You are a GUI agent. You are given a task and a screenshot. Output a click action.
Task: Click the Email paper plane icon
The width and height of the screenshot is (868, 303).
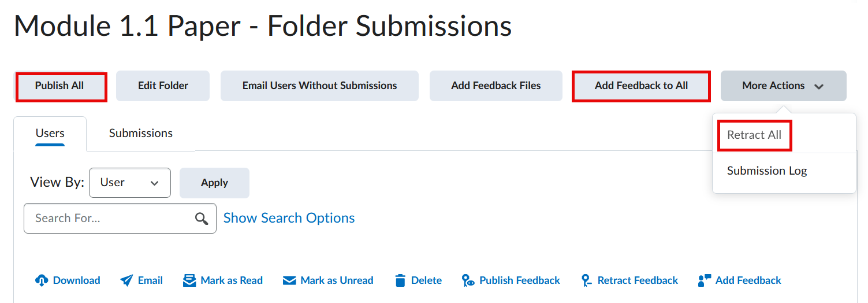coord(126,280)
